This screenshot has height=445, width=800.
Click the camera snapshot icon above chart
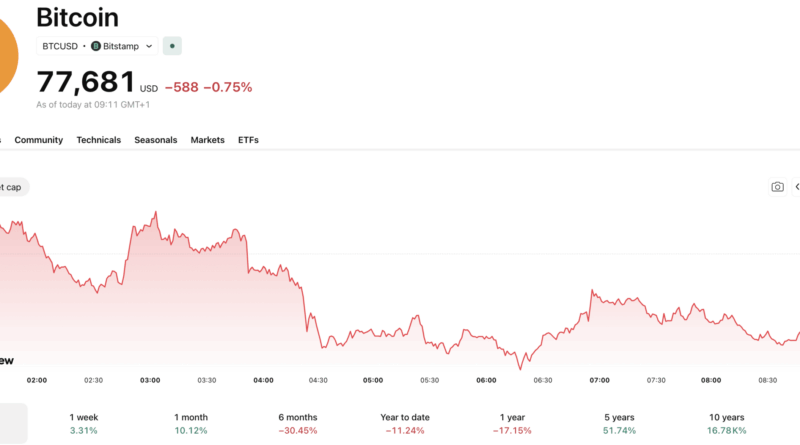pyautogui.click(x=777, y=187)
